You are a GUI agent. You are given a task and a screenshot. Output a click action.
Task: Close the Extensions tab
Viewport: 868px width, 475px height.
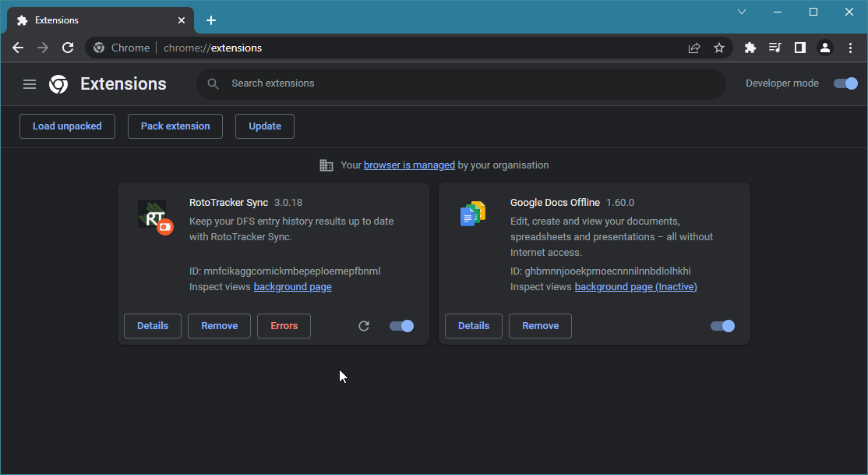[x=182, y=20]
